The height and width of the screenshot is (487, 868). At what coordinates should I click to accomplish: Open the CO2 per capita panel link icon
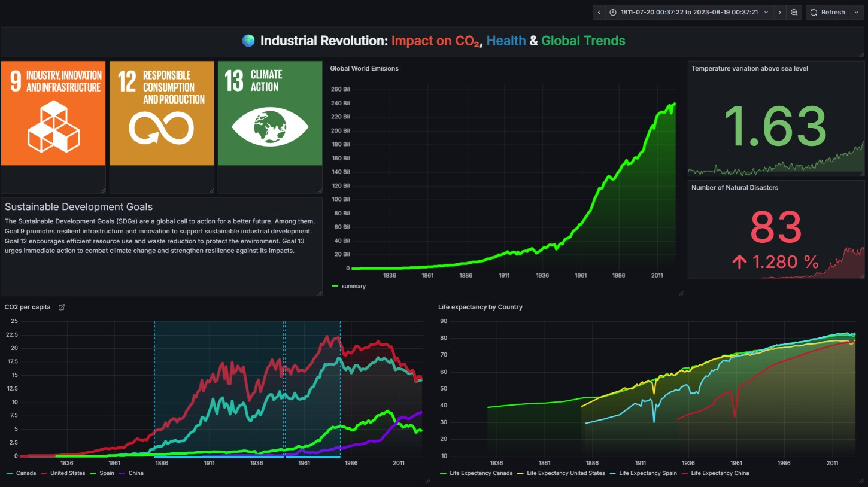tap(62, 307)
